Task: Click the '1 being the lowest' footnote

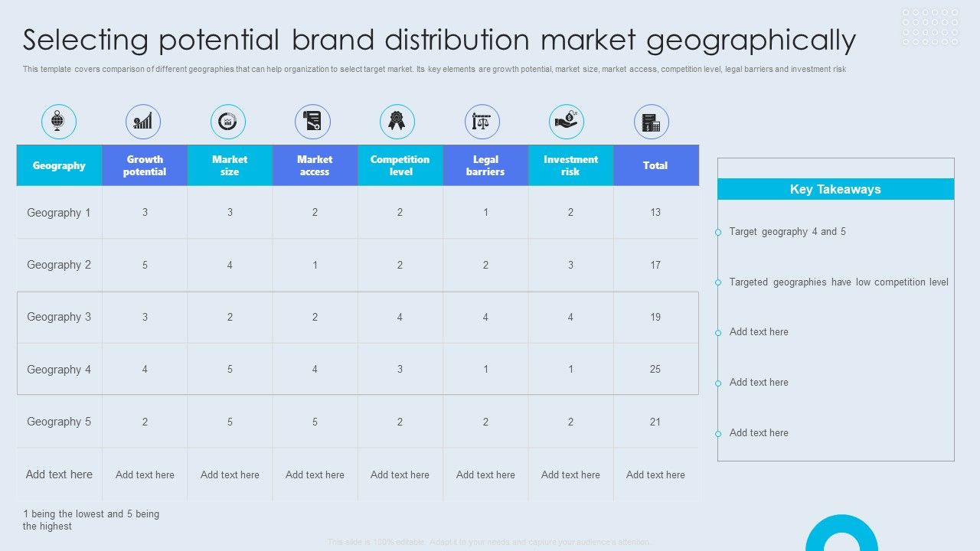Action: [x=91, y=520]
